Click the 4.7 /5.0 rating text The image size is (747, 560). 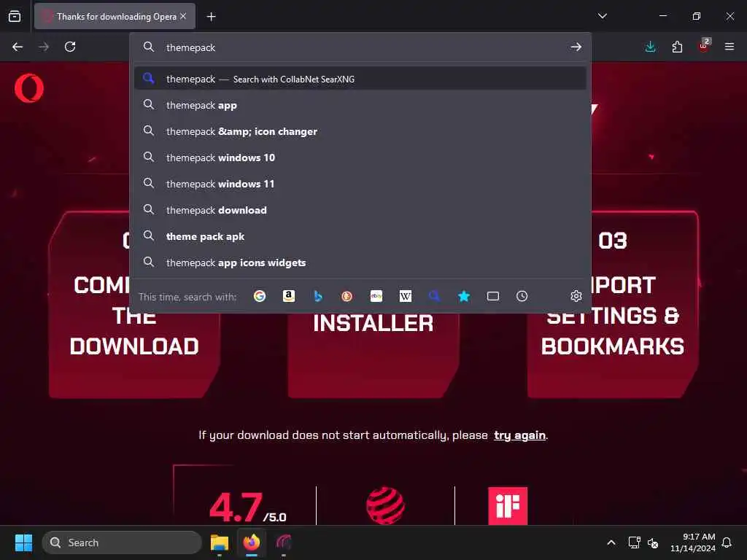248,507
